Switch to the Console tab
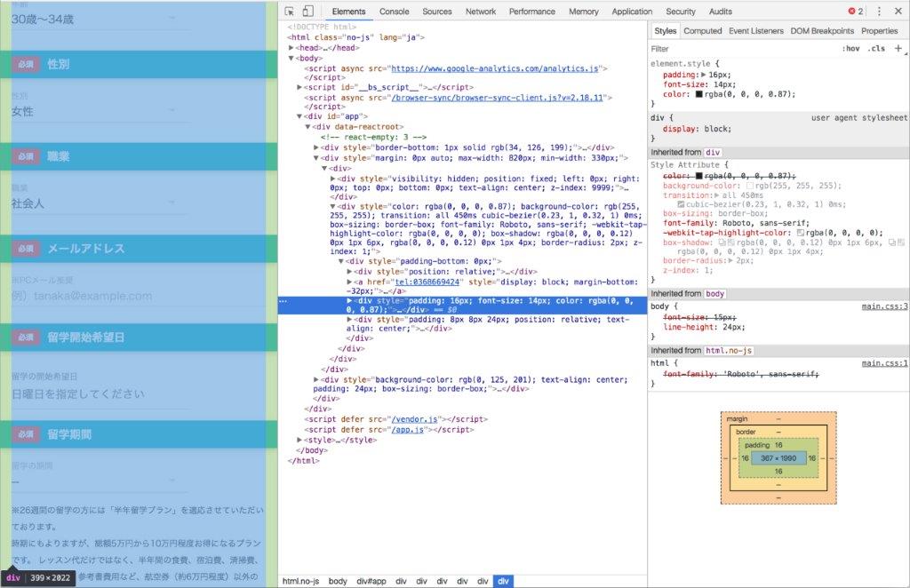The width and height of the screenshot is (910, 588). pyautogui.click(x=394, y=11)
